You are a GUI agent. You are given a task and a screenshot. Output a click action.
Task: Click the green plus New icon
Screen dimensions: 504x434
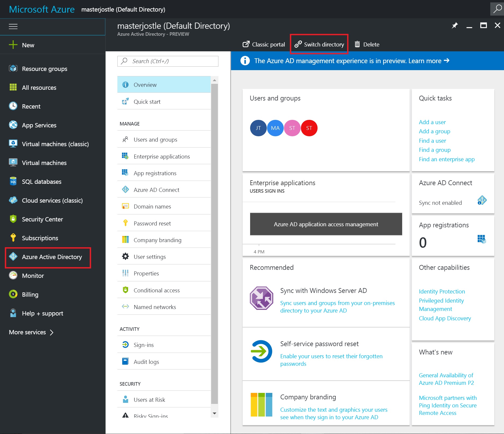click(13, 45)
